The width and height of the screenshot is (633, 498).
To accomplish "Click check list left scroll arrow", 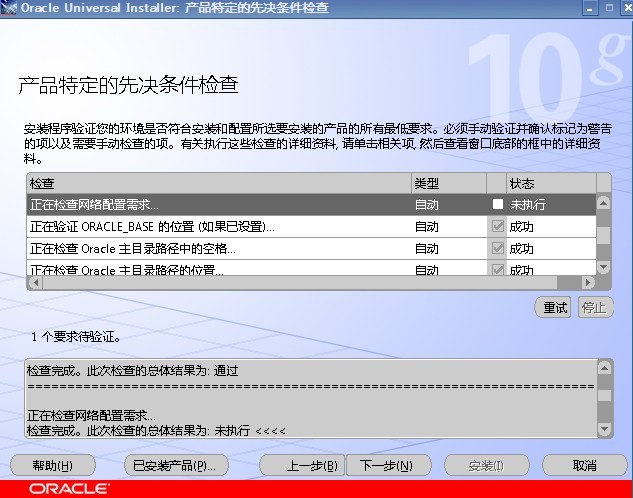I will pos(35,282).
